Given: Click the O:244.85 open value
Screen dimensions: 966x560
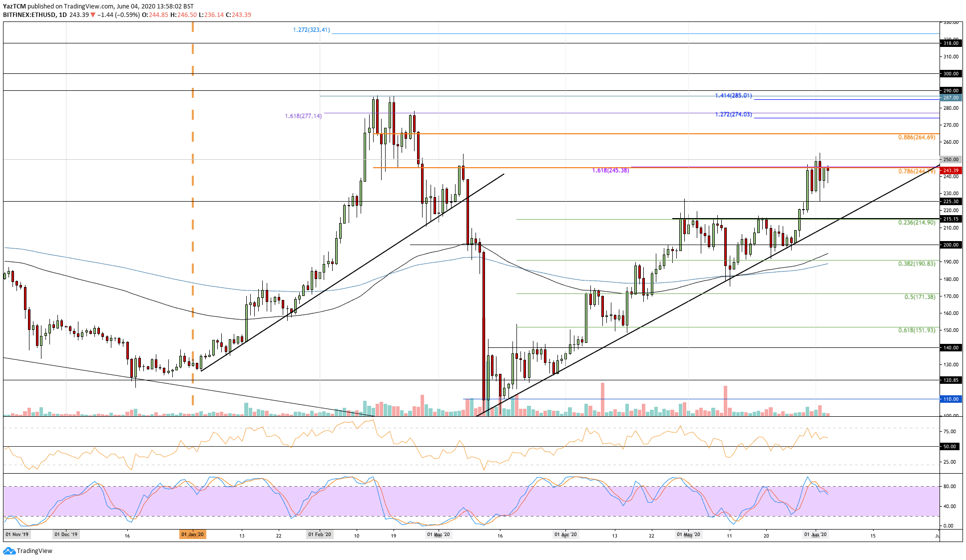Looking at the screenshot, I should tap(155, 15).
